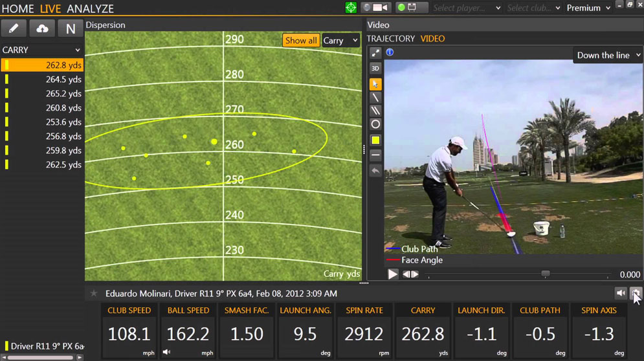This screenshot has height=361, width=644.
Task: Click the green target radar icon
Action: point(351,8)
